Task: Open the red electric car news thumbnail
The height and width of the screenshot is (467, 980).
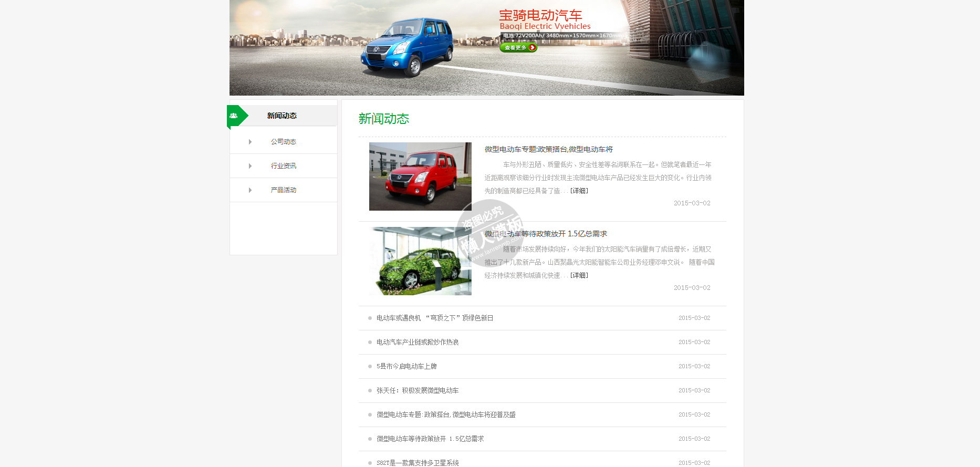Action: [x=420, y=177]
